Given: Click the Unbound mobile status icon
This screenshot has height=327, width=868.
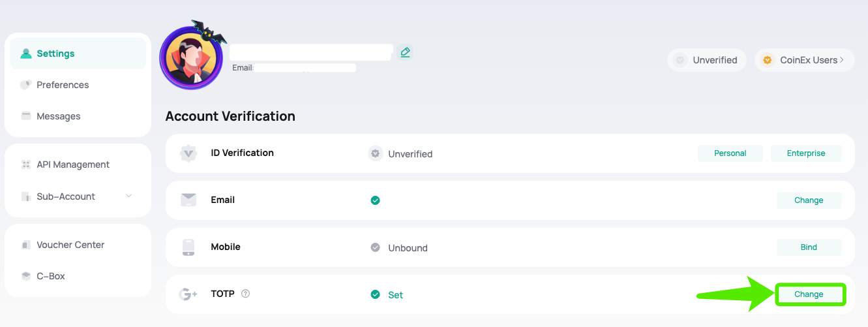Looking at the screenshot, I should coord(375,247).
